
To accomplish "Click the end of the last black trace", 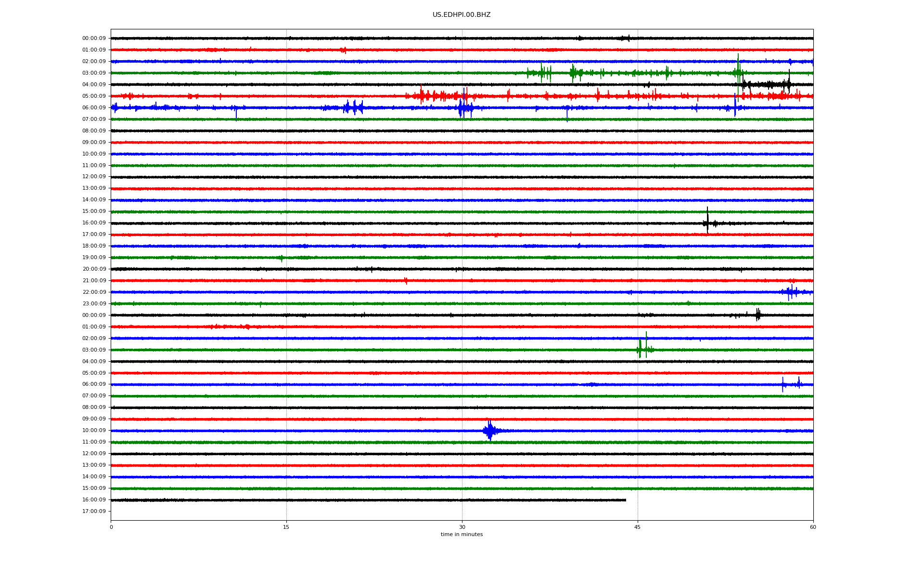I will tap(625, 500).
